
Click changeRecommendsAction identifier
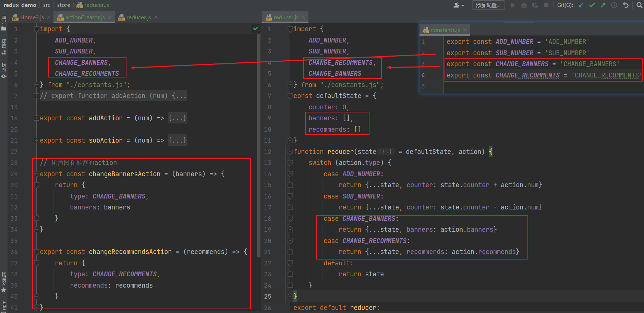point(130,252)
